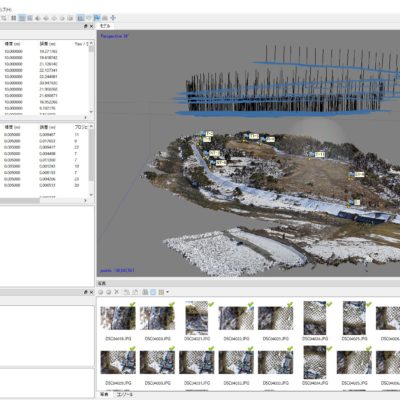The image size is (400, 400).
Task: Sort lower table by 誤差 (m) column
Action: point(48,127)
